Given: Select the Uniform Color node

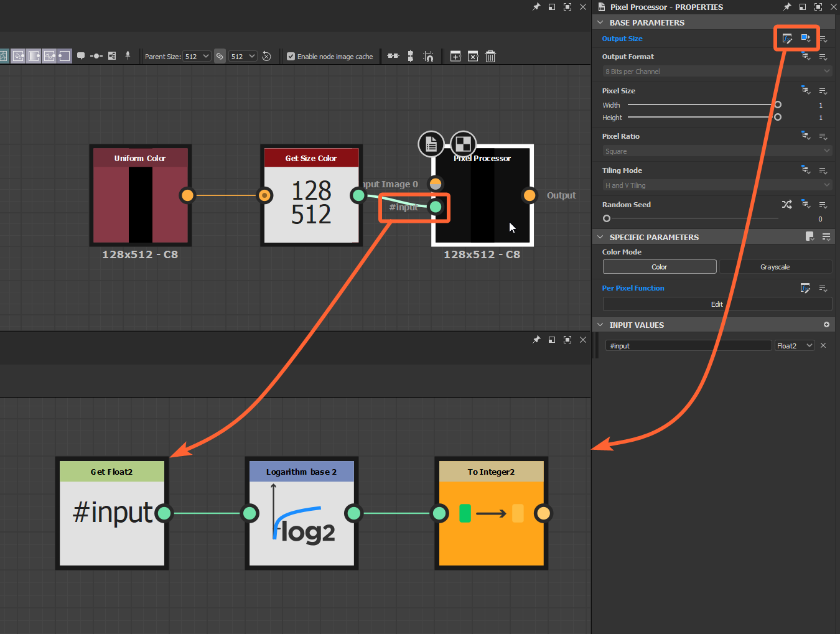Looking at the screenshot, I should tap(141, 196).
